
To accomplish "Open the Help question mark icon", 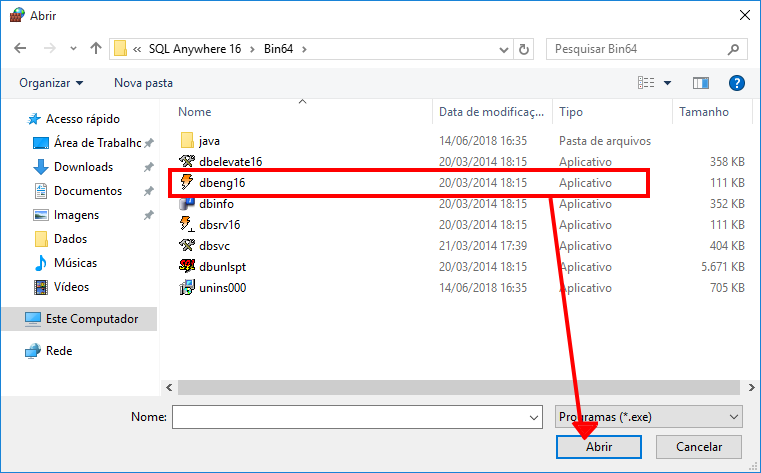I will point(737,83).
